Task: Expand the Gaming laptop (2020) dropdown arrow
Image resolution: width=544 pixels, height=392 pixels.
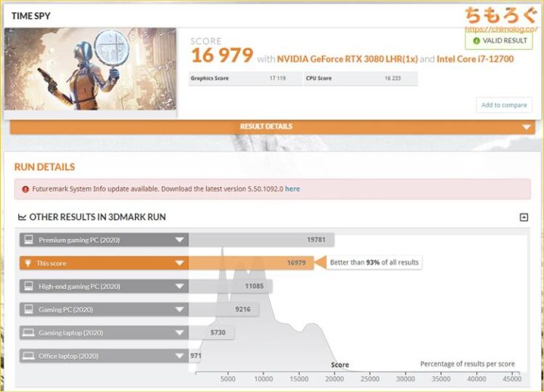Action: (x=180, y=332)
